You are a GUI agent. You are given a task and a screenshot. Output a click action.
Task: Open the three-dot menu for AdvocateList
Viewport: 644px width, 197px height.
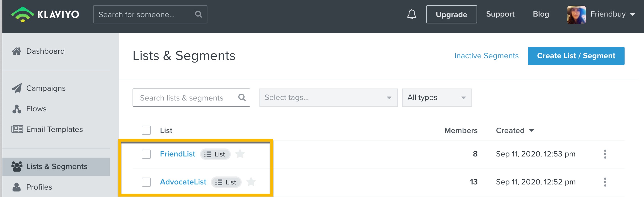pos(605,182)
